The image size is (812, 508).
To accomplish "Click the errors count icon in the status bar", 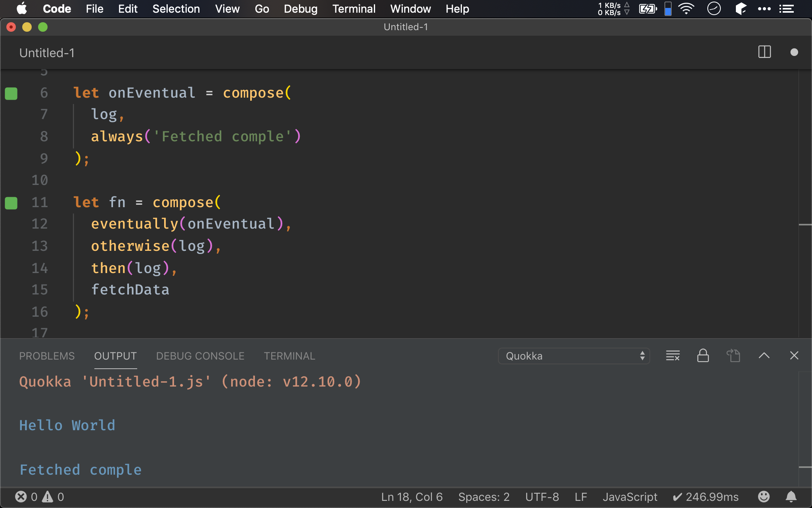I will 21,497.
